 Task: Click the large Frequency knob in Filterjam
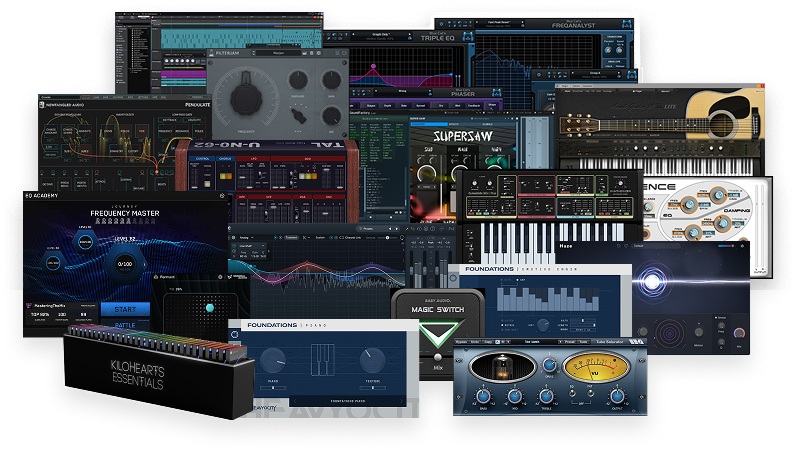[x=246, y=98]
